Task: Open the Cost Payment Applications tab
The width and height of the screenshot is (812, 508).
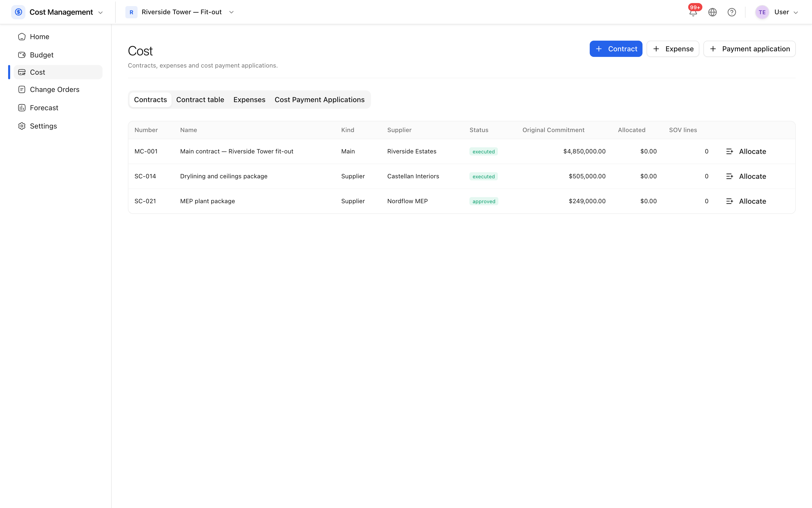Action: 319,100
